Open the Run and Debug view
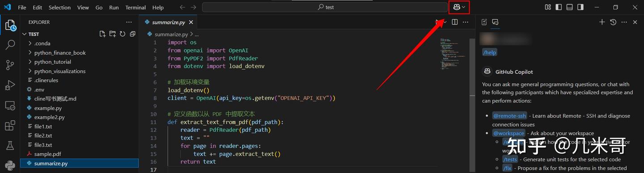The height and width of the screenshot is (173, 644). pyautogui.click(x=10, y=85)
